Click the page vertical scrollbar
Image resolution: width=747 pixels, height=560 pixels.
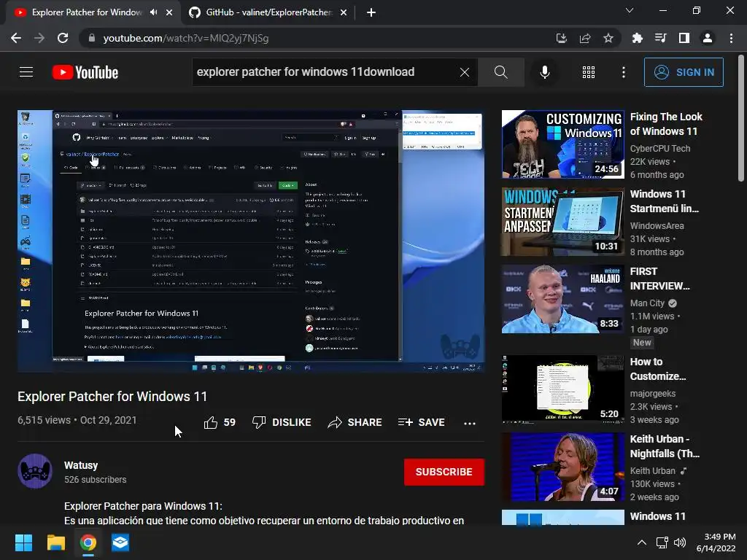tap(741, 119)
